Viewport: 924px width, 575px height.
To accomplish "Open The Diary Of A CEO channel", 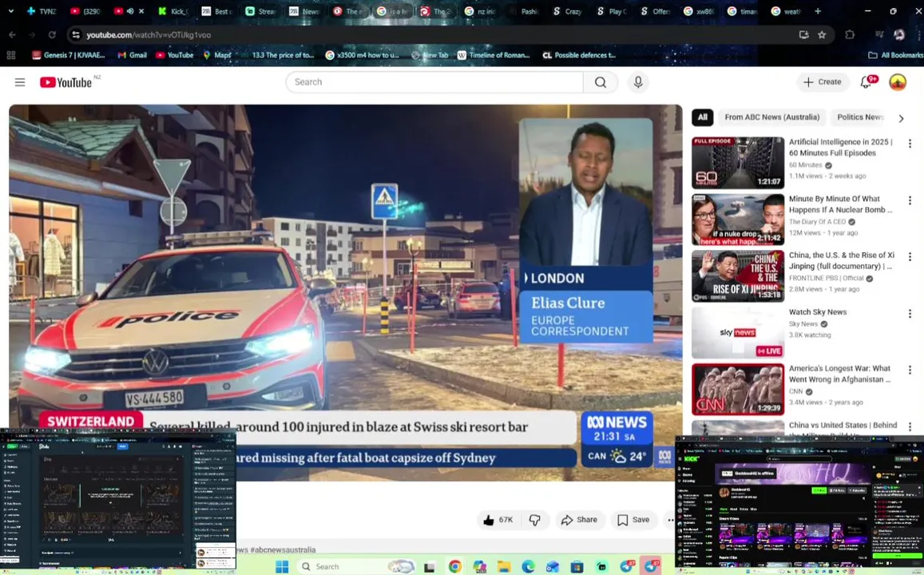I will coord(817,222).
